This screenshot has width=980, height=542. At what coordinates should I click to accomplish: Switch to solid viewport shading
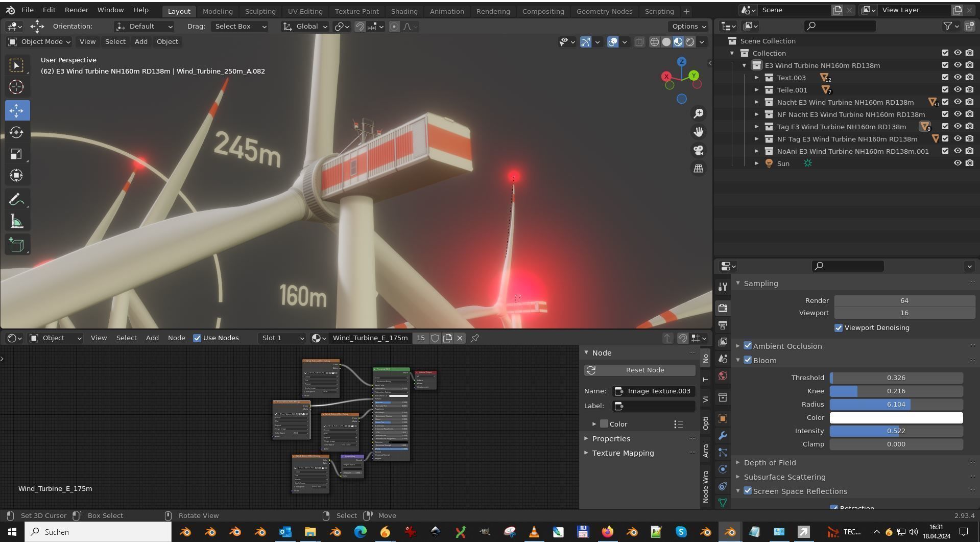[x=666, y=42]
